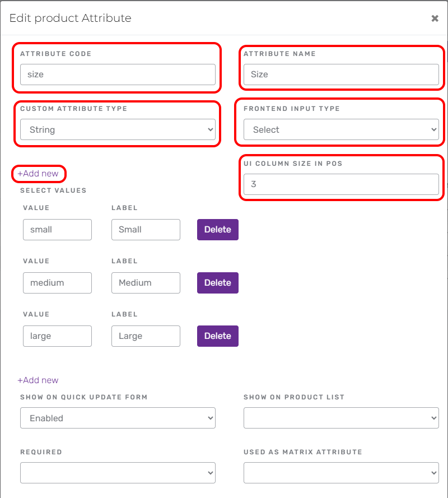This screenshot has width=448, height=498.
Task: Delete the large value row
Action: tap(218, 336)
